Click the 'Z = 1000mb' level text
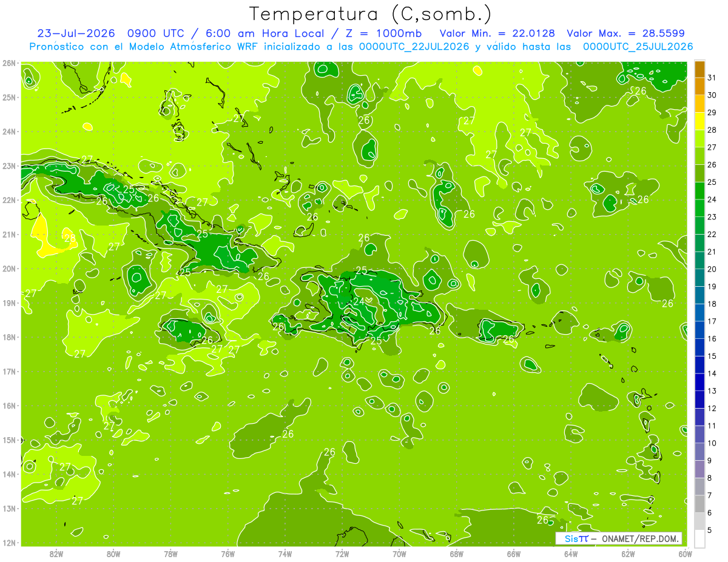Screen dimensions: 728x562 click(383, 33)
